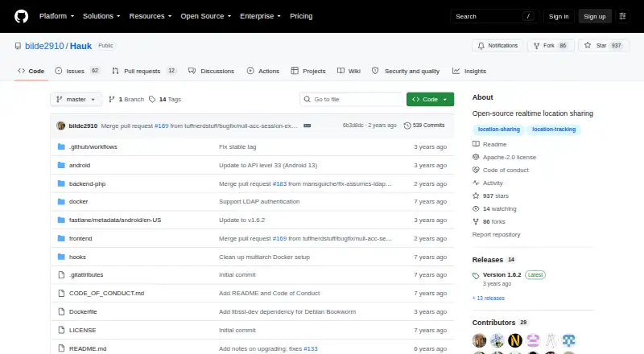Open green Code dropdown button
The height and width of the screenshot is (354, 644).
tap(430, 100)
